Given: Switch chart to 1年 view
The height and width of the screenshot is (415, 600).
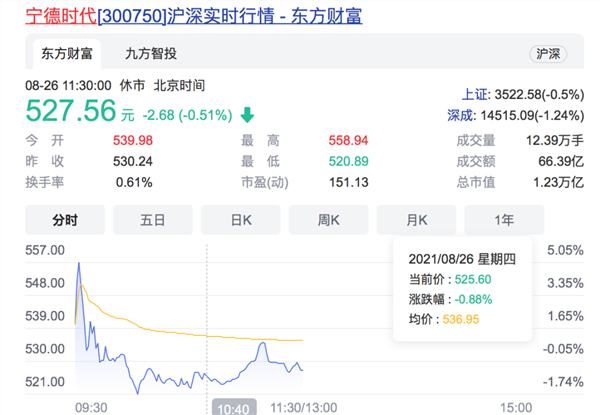Looking at the screenshot, I should click(504, 220).
